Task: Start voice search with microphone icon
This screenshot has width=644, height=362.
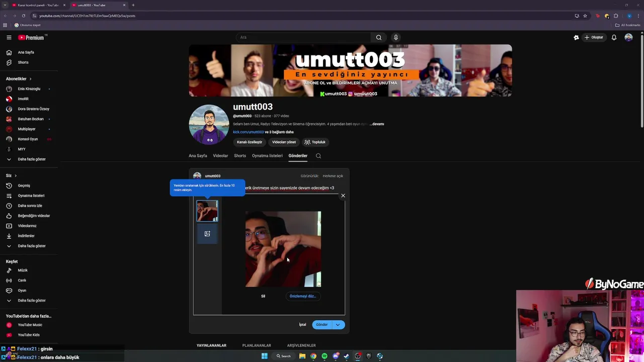Action: (x=396, y=37)
